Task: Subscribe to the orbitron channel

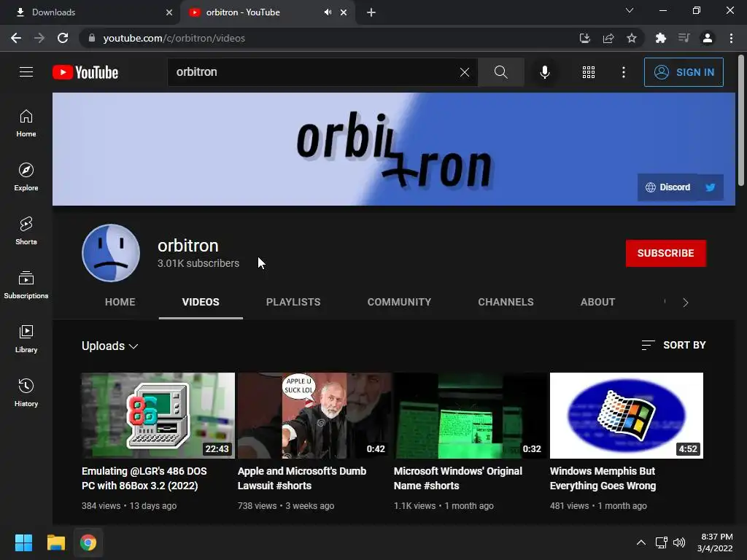Action: click(x=665, y=253)
